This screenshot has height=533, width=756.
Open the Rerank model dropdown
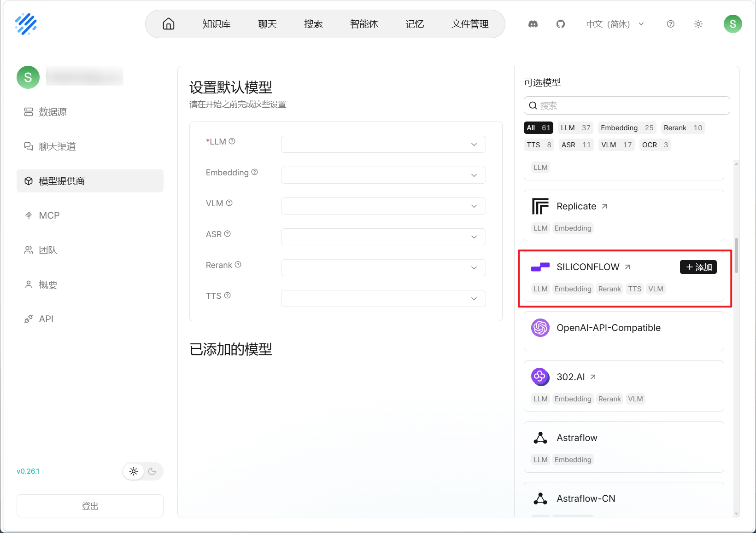pos(383,268)
